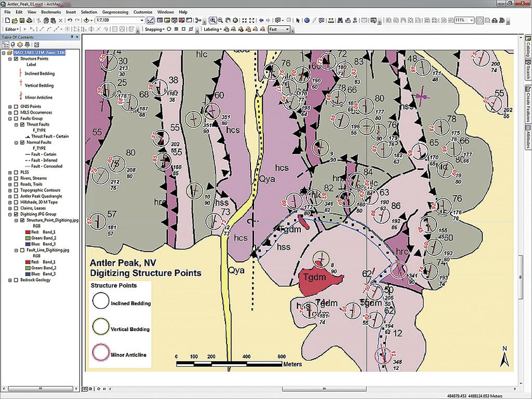532x399 pixels.
Task: Save the map with the Save icon
Action: (x=22, y=21)
